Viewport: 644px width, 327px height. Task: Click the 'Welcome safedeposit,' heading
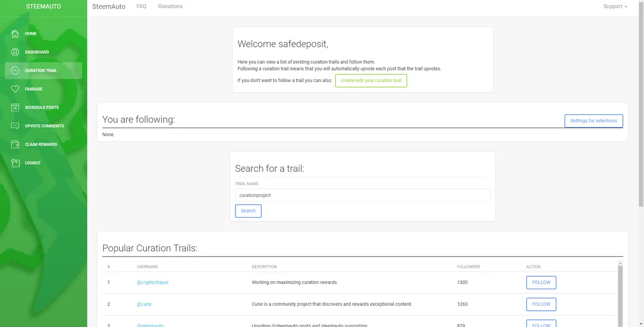click(283, 44)
